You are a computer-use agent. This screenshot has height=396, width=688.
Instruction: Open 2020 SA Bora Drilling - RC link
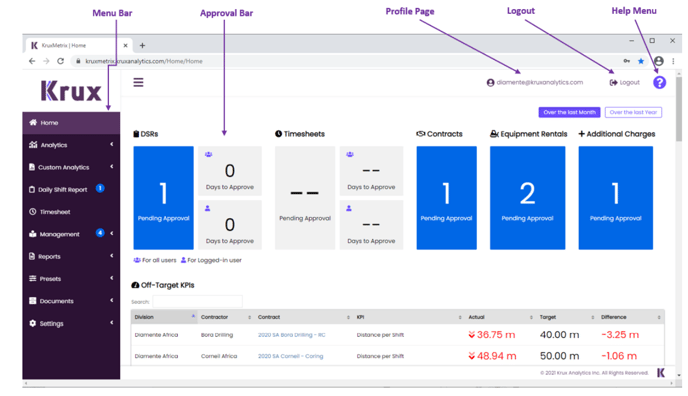(291, 335)
